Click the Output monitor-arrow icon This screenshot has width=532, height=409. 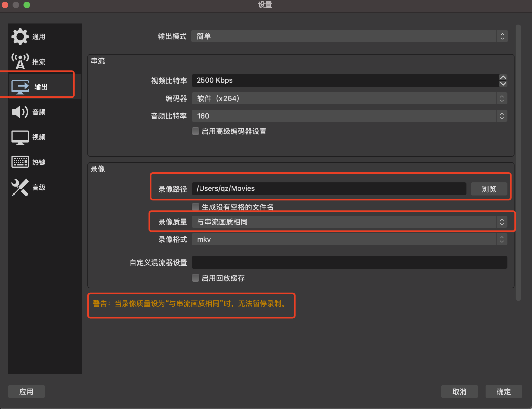20,87
